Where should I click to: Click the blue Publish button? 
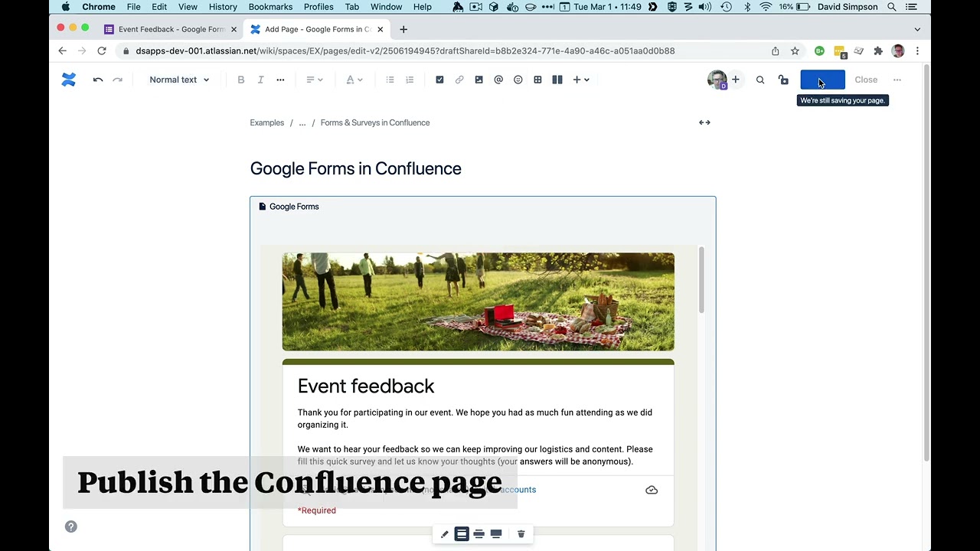(x=823, y=80)
